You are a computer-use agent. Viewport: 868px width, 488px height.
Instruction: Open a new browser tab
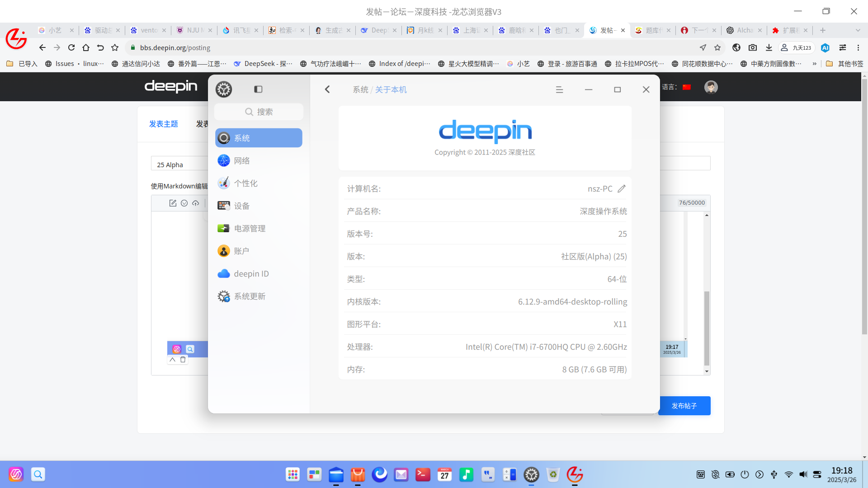click(x=823, y=30)
